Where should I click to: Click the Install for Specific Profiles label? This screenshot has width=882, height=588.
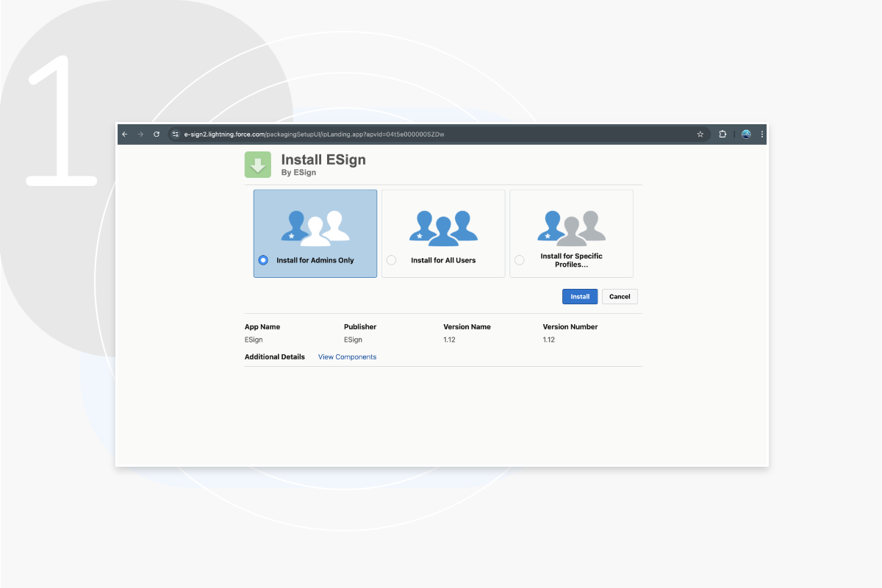click(571, 260)
